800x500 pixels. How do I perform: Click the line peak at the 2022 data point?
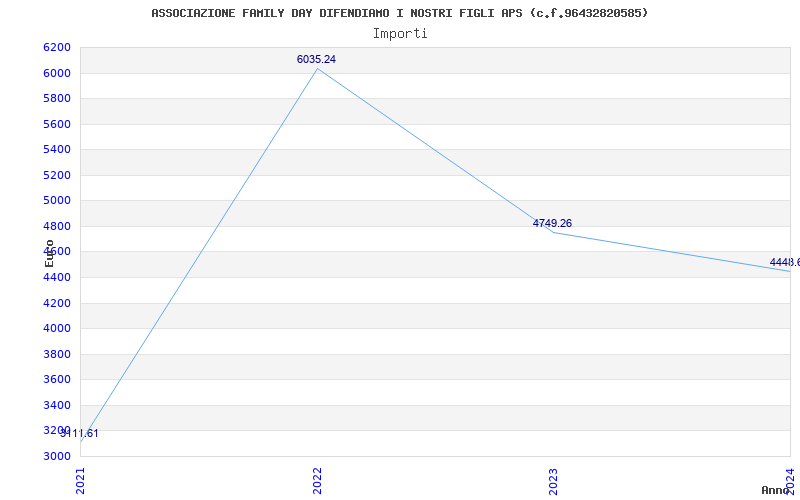(x=317, y=68)
